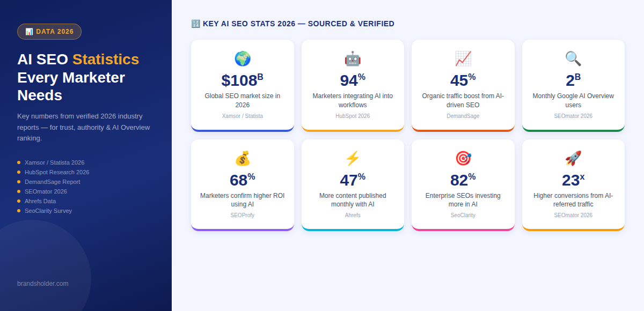Click the robot icon above 94%
This screenshot has height=311, width=644.
coord(353,58)
